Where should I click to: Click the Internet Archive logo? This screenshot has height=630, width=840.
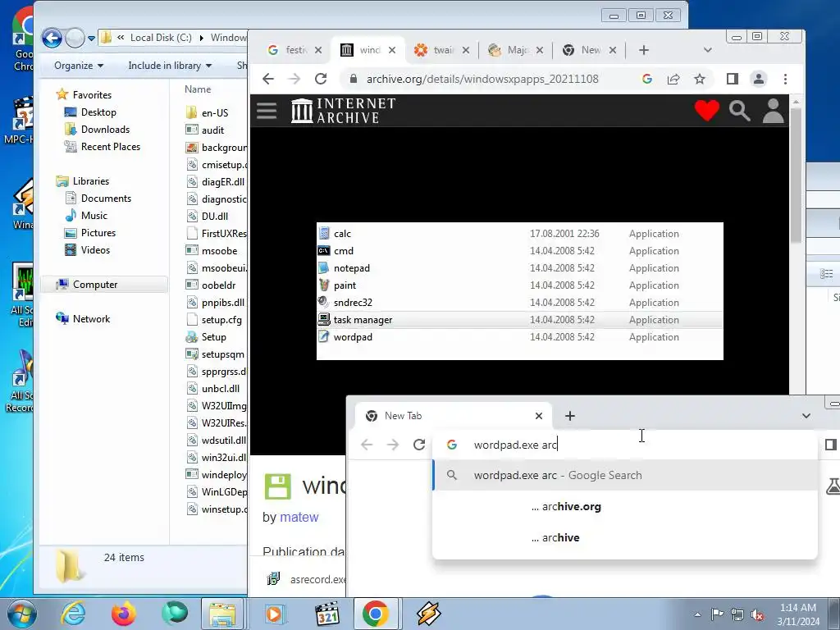(x=343, y=111)
